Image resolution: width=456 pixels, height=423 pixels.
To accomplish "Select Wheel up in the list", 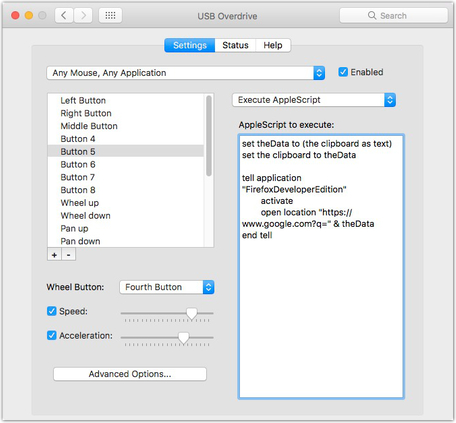I will (x=126, y=203).
